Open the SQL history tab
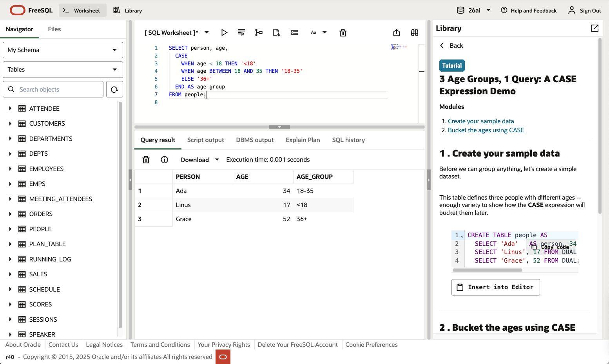 (348, 140)
